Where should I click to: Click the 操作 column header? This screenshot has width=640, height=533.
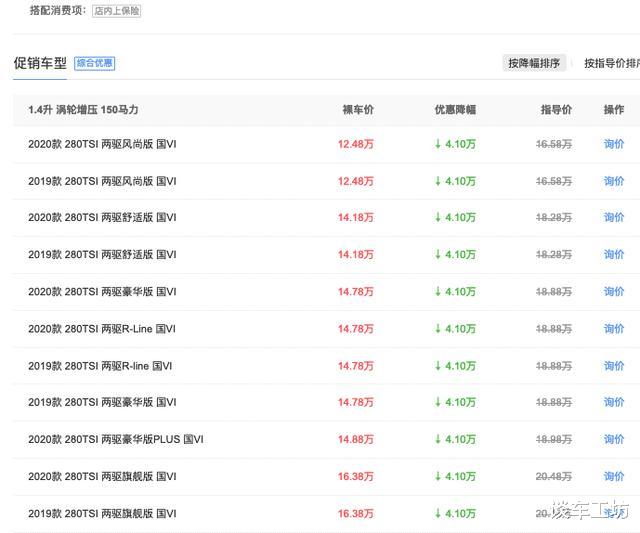pyautogui.click(x=614, y=109)
